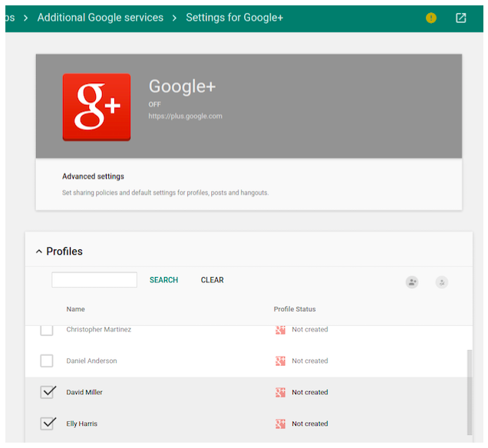Image resolution: width=488 pixels, height=448 pixels.
Task: Click the yellow warning alert icon
Action: 431,18
